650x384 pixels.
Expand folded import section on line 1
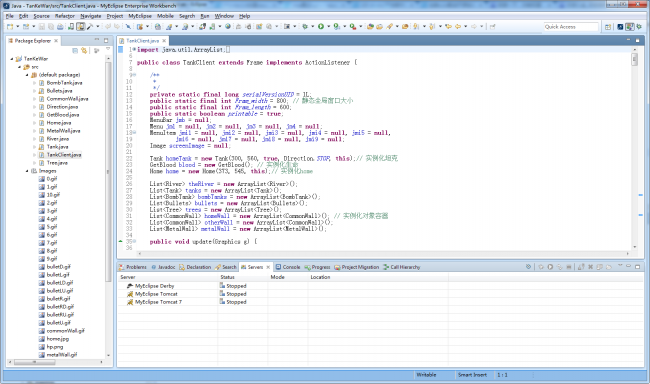click(x=134, y=50)
